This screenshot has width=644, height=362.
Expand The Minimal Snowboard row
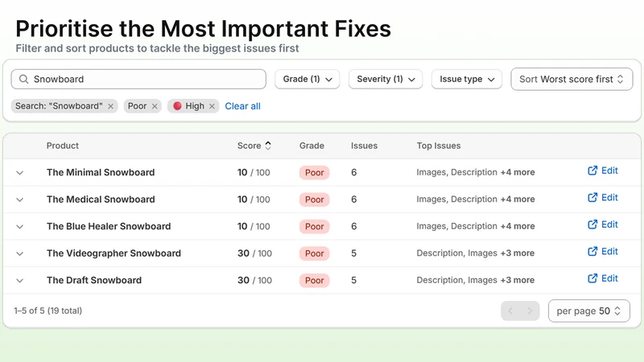[19, 173]
